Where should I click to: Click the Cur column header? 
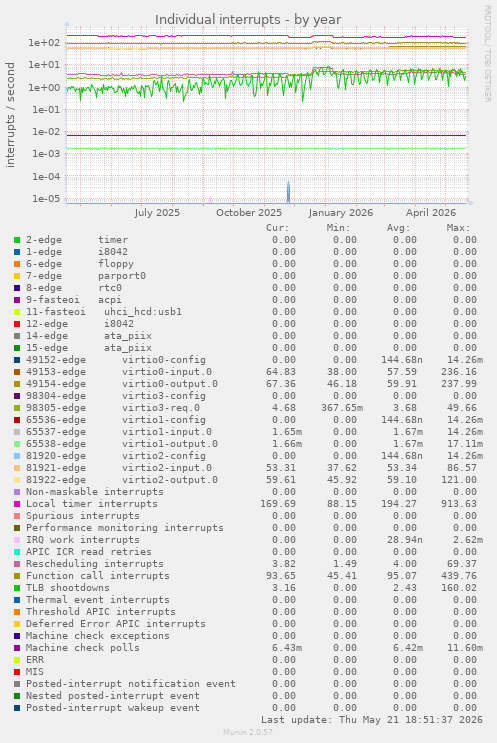pos(278,228)
